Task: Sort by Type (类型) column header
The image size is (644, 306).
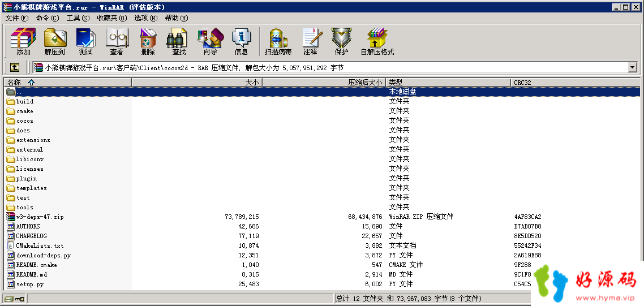Action: click(449, 83)
